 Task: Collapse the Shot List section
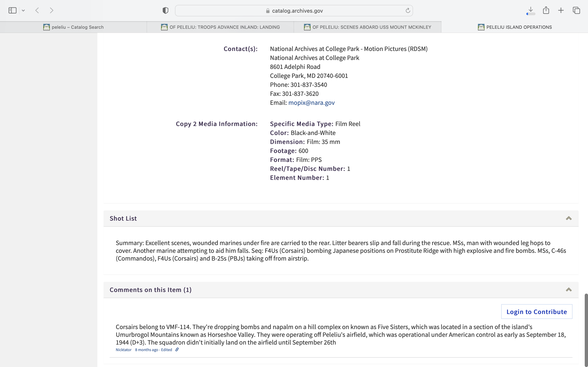click(569, 218)
